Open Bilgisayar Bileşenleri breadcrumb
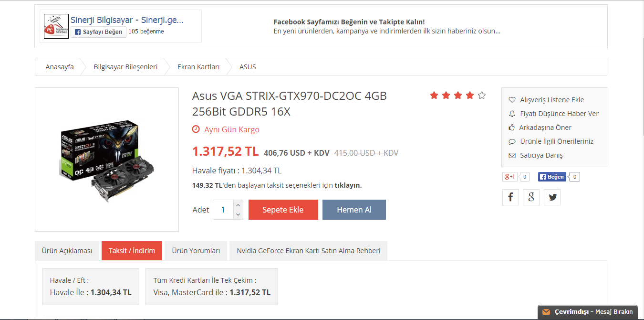The width and height of the screenshot is (644, 320). (x=125, y=67)
